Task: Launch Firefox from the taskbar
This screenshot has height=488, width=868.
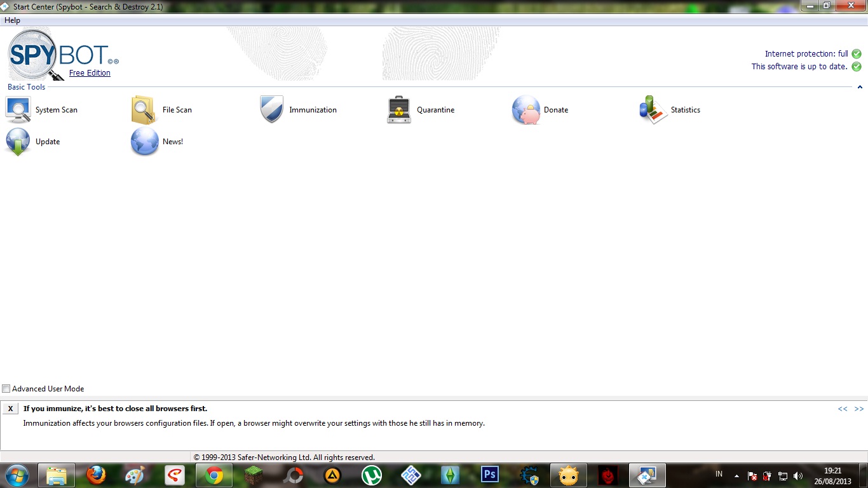Action: [97, 475]
